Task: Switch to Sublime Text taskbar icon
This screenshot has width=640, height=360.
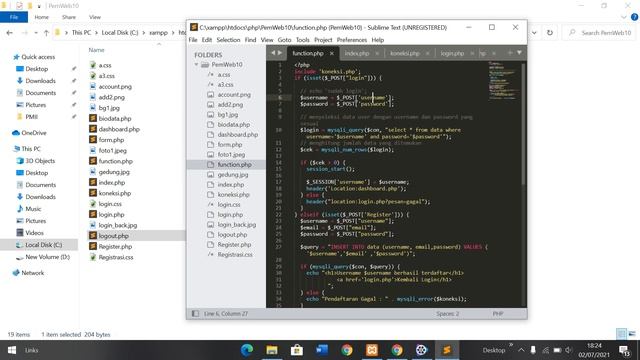Action: click(x=447, y=350)
